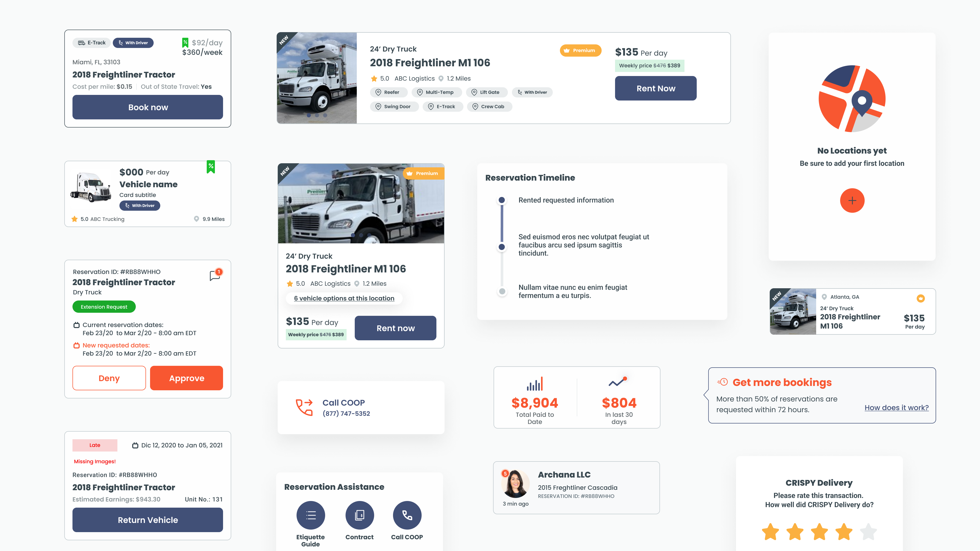Screen dimensions: 980x551
Task: Click the Archana LLC profile photo
Action: point(516,484)
